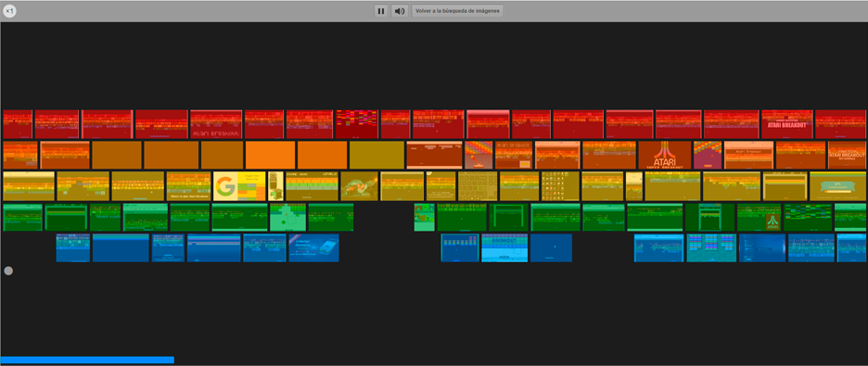Click the yellow icon grid brick

point(560,186)
